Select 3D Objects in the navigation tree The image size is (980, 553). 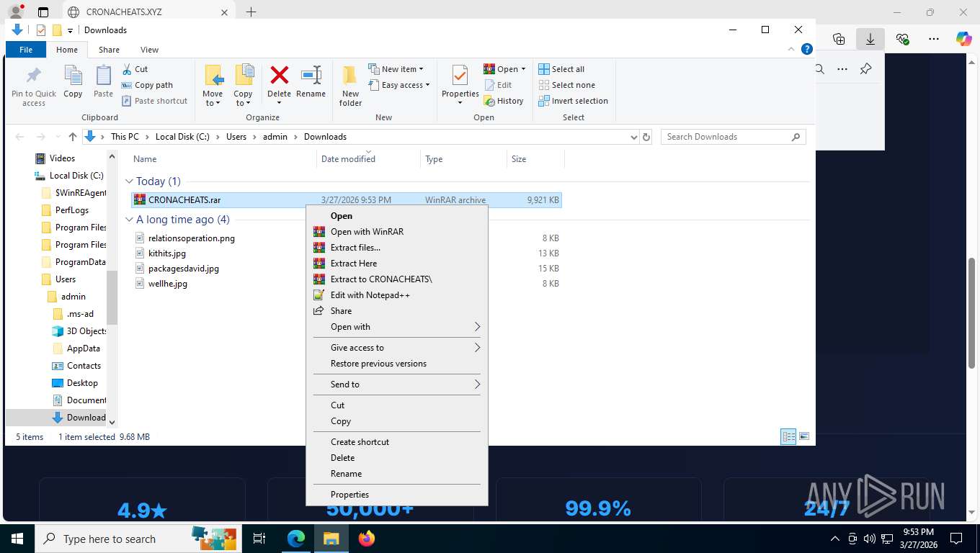pos(79,331)
